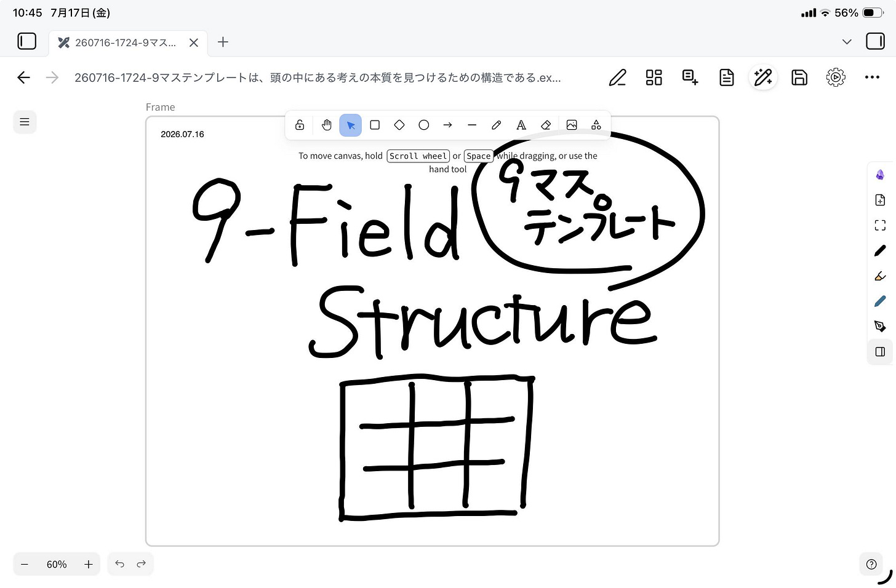Save the drawing with floppy disk icon
The width and height of the screenshot is (896, 588).
799,77
